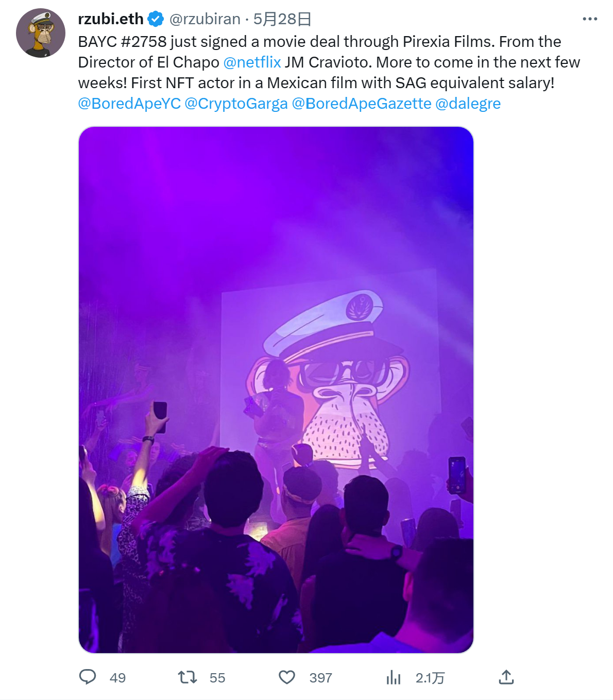Open the rzubi.eth display name profile

[x=111, y=19]
